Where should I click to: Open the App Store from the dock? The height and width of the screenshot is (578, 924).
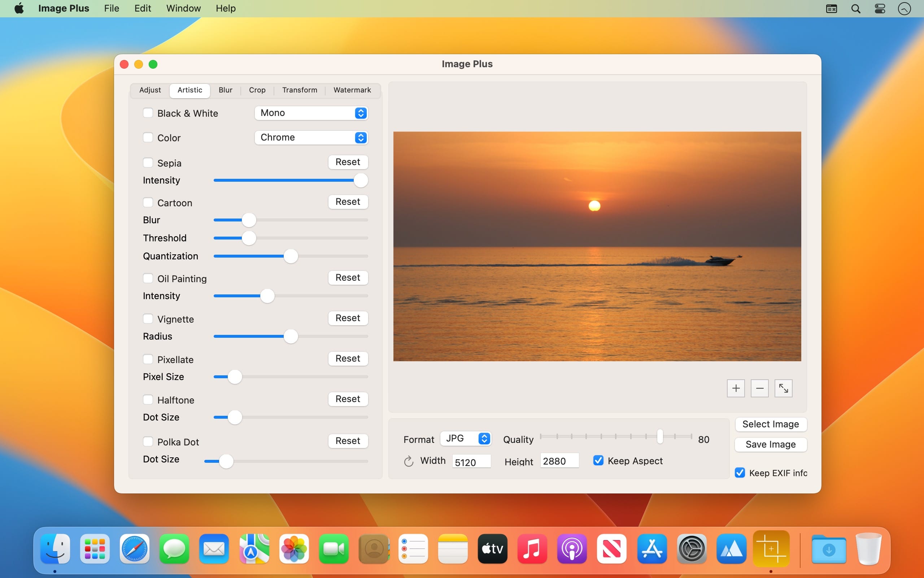click(652, 549)
